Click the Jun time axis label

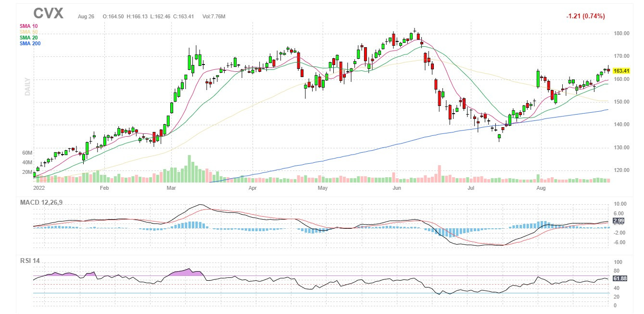click(397, 188)
